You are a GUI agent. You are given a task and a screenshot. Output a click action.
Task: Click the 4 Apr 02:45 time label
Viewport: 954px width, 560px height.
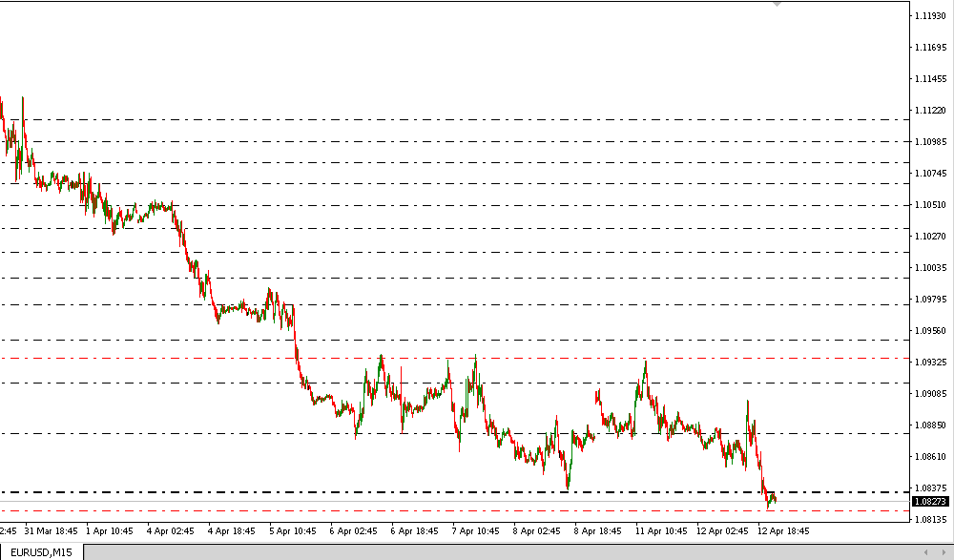[171, 530]
